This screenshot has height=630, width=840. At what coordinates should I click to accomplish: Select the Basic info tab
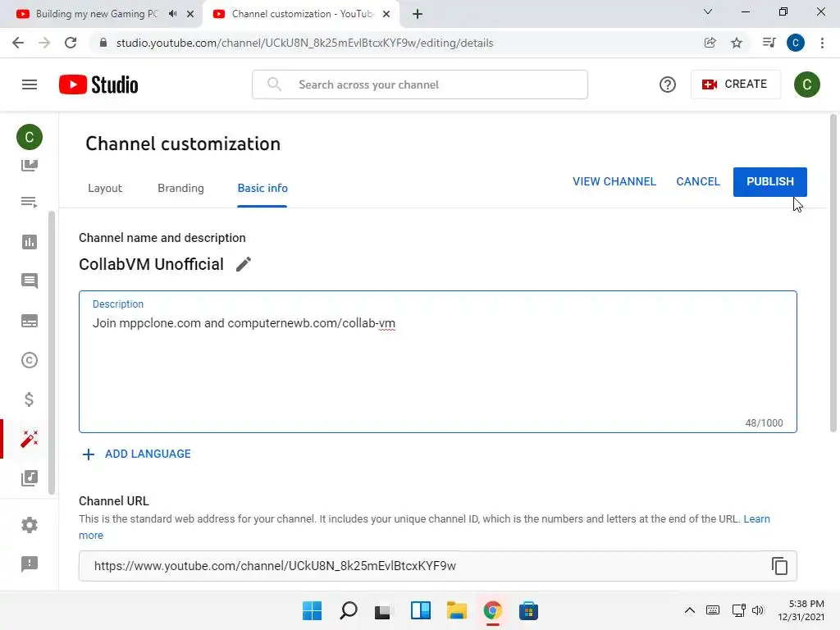pos(262,188)
